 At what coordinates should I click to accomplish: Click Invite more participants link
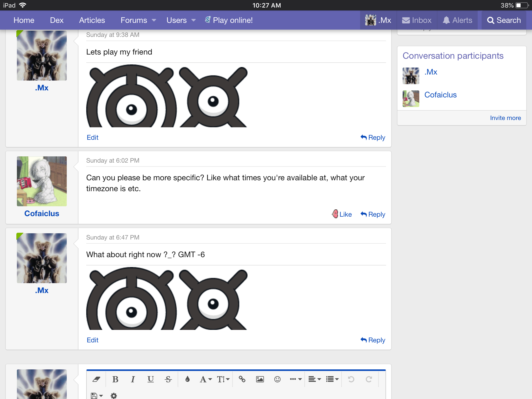tap(505, 118)
